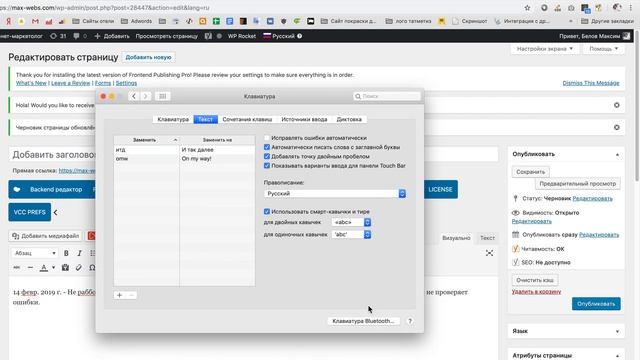Image resolution: width=640 pixels, height=360 pixels.
Task: Toggle smart quotes and dashes checkbox
Action: coord(267,211)
